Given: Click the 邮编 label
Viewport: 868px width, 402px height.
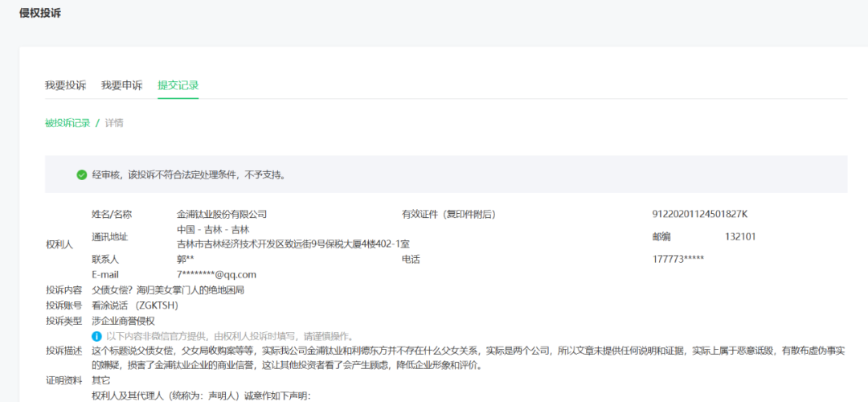Looking at the screenshot, I should (x=661, y=236).
